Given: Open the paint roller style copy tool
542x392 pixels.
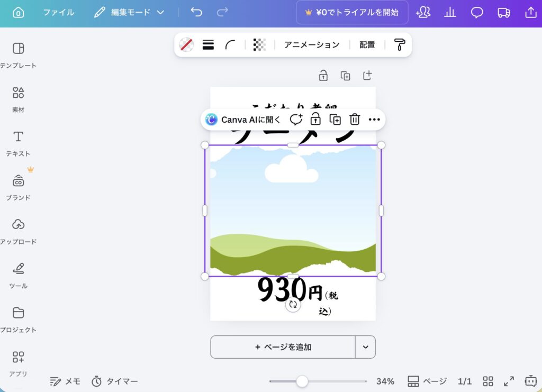Looking at the screenshot, I should tap(399, 45).
